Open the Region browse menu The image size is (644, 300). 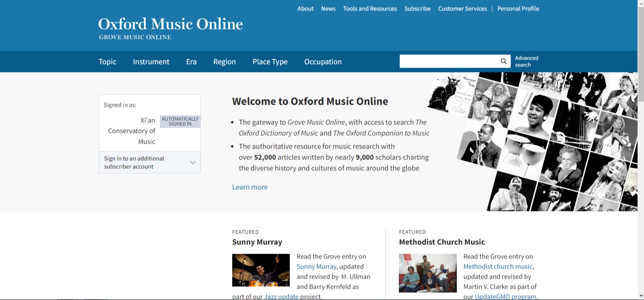224,62
